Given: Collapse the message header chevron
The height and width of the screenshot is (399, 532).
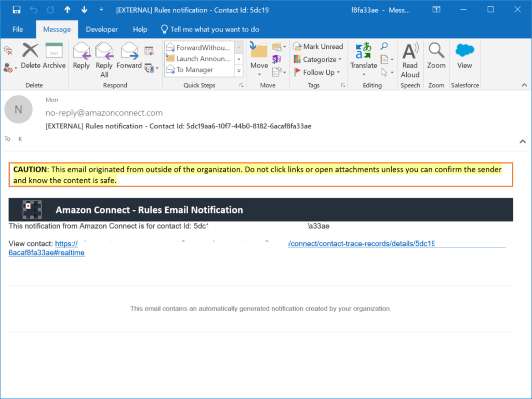Looking at the screenshot, I should [523, 141].
